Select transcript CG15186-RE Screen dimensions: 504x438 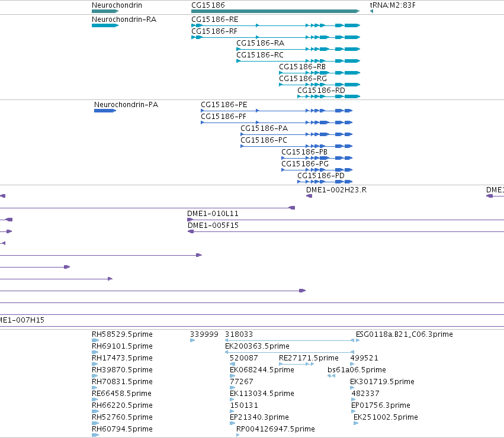pyautogui.click(x=215, y=20)
